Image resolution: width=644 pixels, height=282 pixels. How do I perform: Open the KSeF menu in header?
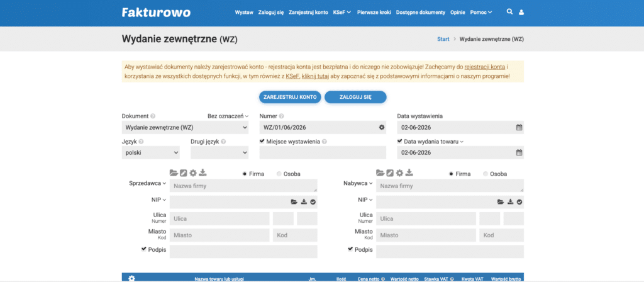(342, 13)
